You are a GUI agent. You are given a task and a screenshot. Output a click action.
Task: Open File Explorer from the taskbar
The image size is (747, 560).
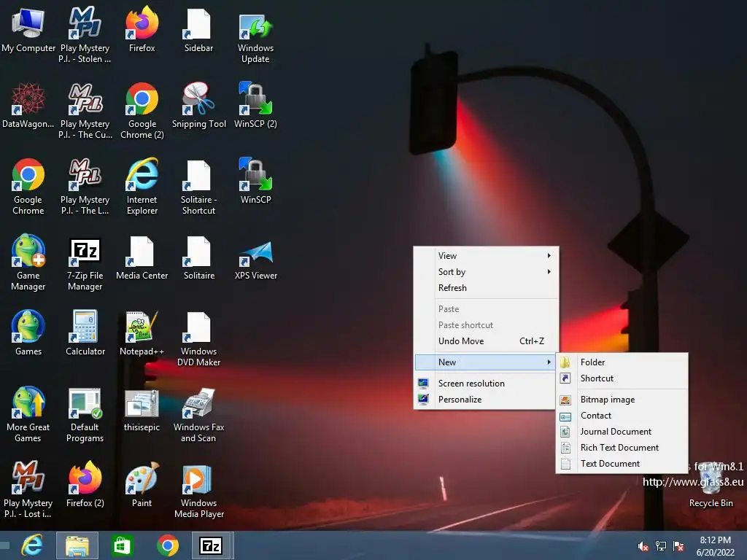[77, 545]
